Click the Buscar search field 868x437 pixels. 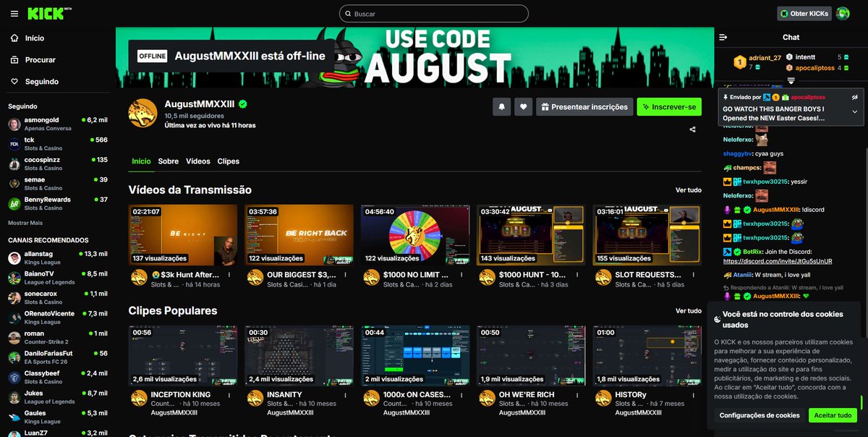[x=434, y=14]
